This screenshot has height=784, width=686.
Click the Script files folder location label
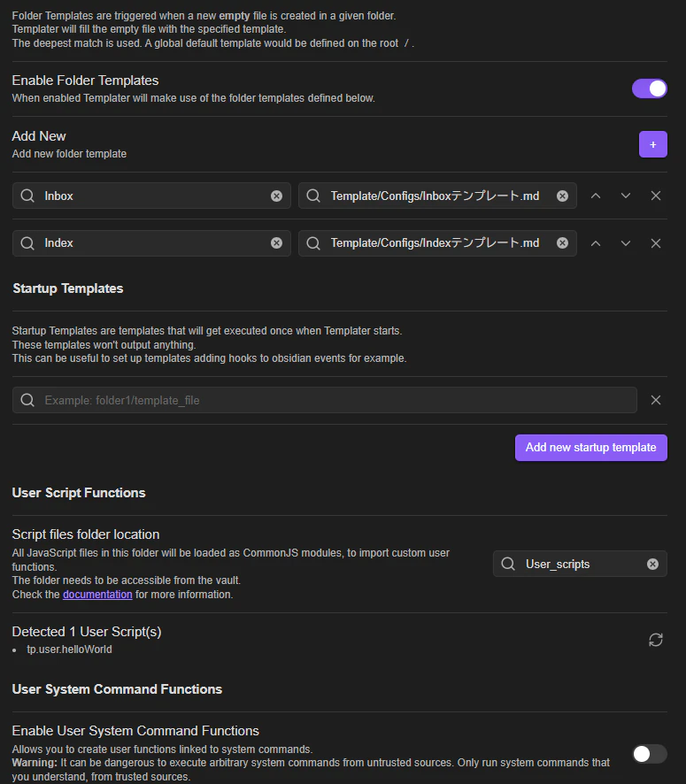[86, 534]
